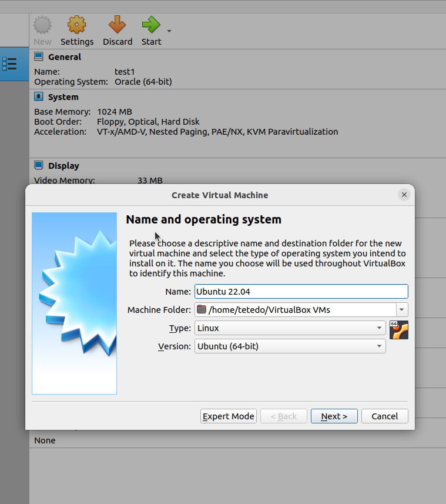This screenshot has height=504, width=446.
Task: Click the '1024 MB' base memory value
Action: [x=115, y=112]
